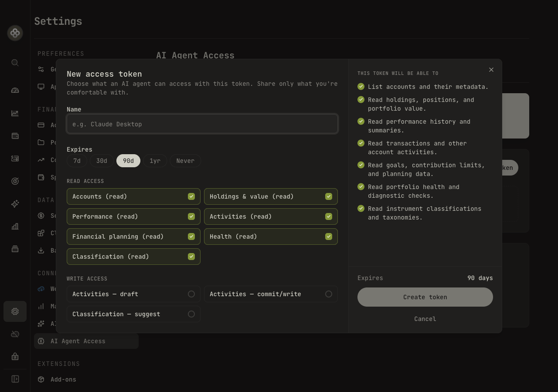Image resolution: width=558 pixels, height=392 pixels.
Task: Click the 'New access token' dialog title
Action: click(104, 74)
